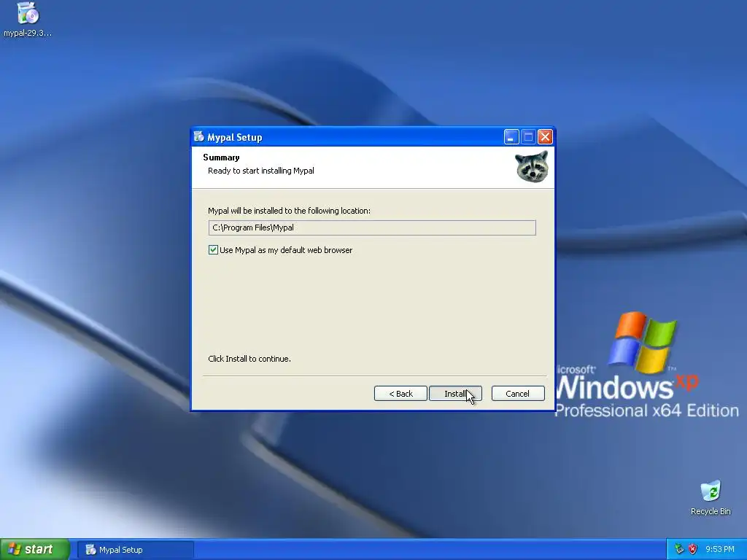Uncheck Use Mypal as default browser
Viewport: 747px width, 560px height.
pyautogui.click(x=214, y=250)
